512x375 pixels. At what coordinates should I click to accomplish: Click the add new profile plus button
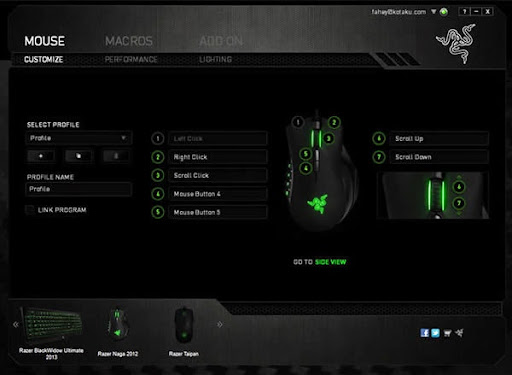[x=41, y=156]
